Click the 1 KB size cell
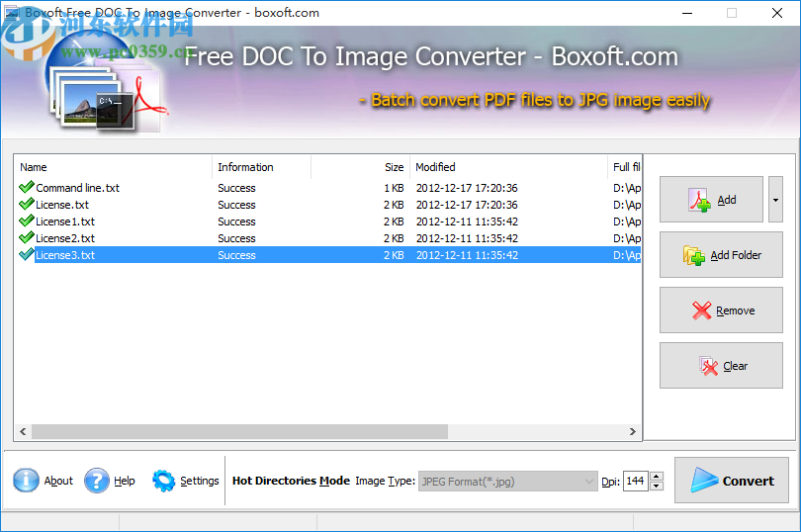 tap(394, 188)
